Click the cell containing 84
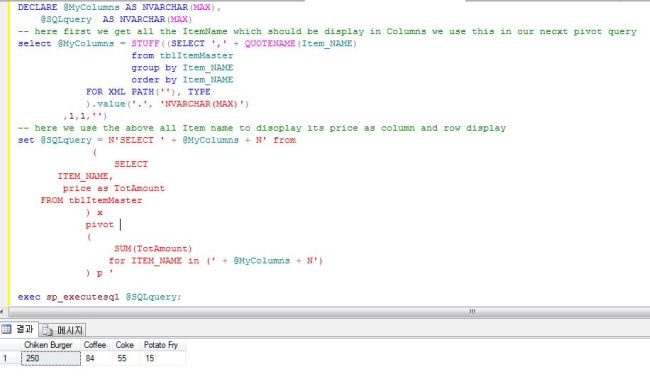Image resolution: width=650 pixels, height=384 pixels. coord(96,358)
